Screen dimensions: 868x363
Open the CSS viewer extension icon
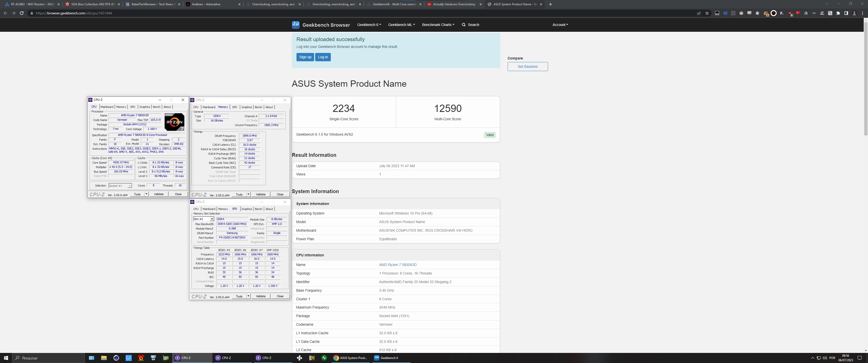coord(749,13)
